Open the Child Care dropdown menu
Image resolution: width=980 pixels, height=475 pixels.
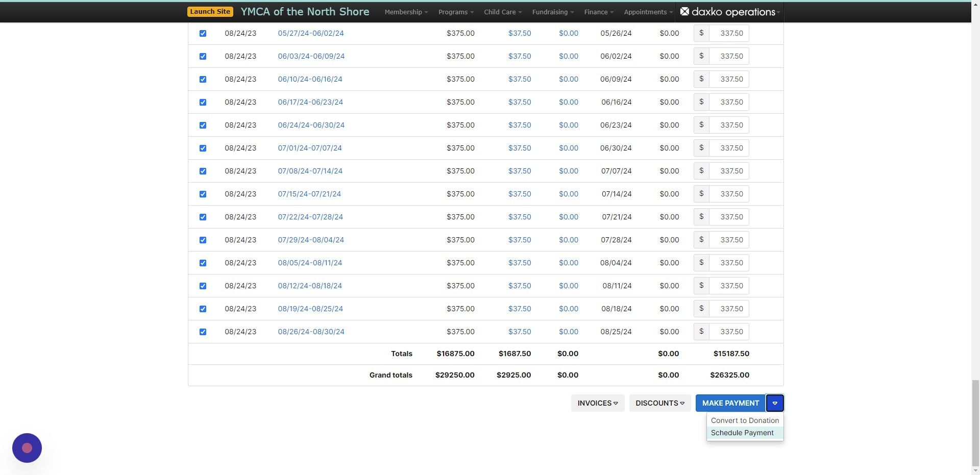(x=503, y=12)
